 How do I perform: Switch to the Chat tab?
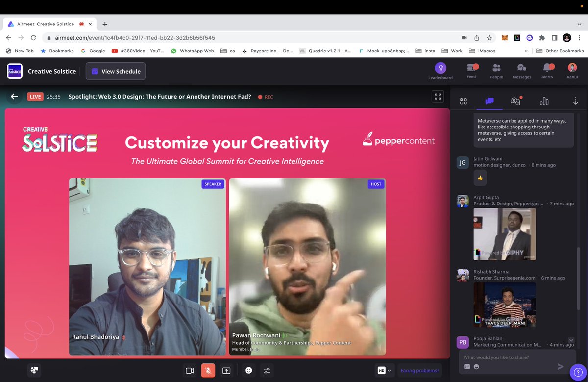490,101
